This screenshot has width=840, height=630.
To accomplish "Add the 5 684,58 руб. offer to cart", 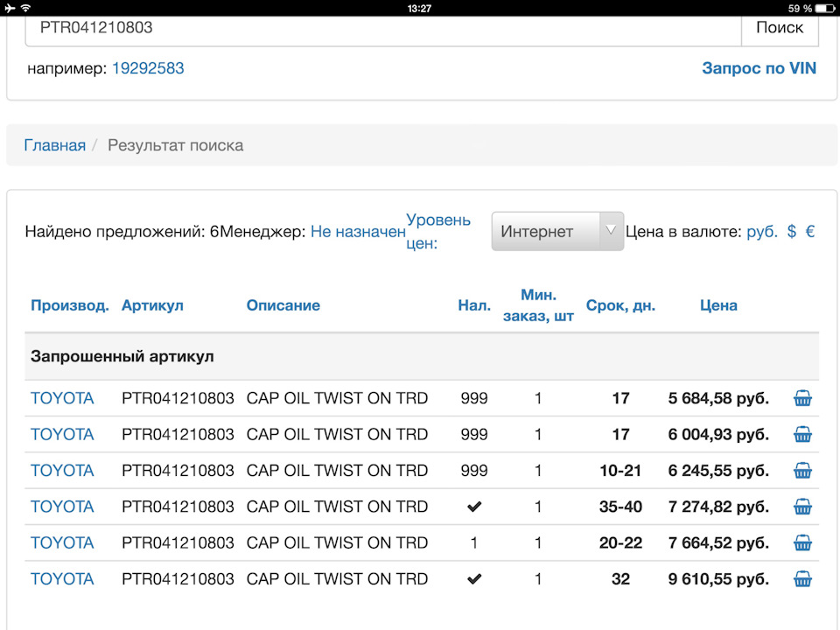I will 802,399.
